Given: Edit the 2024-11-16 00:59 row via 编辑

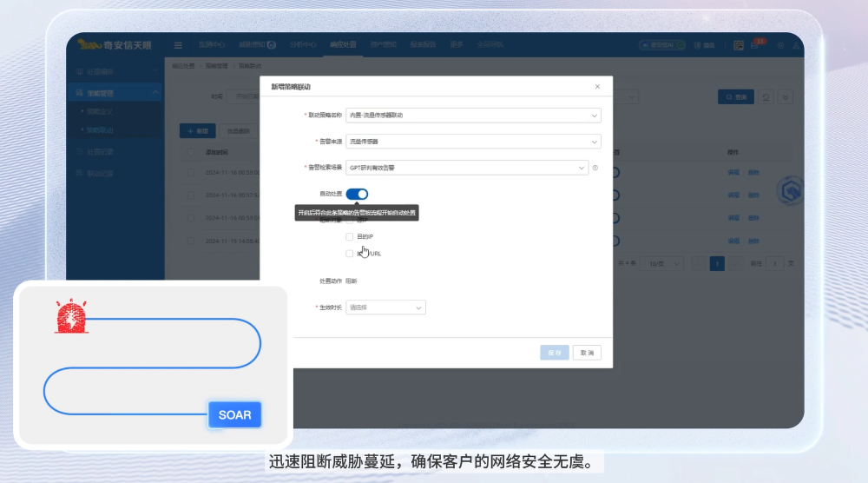Looking at the screenshot, I should (x=733, y=173).
